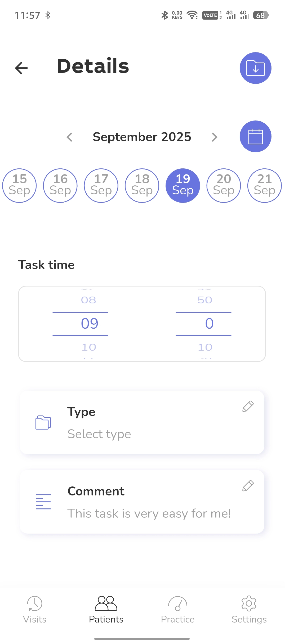Click the folder icon next to Type

(43, 423)
